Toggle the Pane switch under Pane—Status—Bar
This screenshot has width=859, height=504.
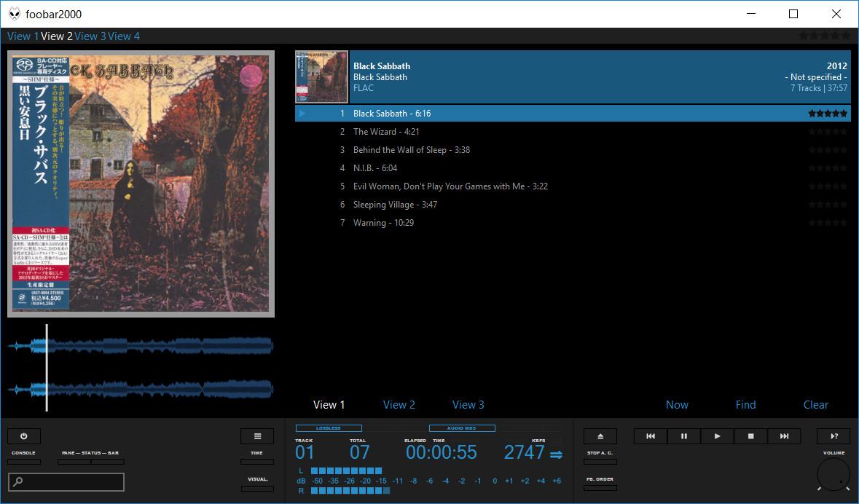74,462
